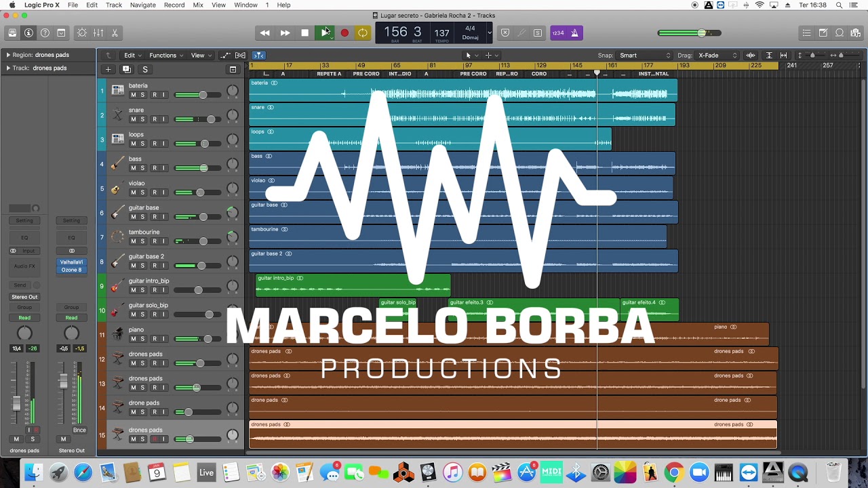Open the Global Tracks show button
The image size is (868, 488).
(233, 69)
